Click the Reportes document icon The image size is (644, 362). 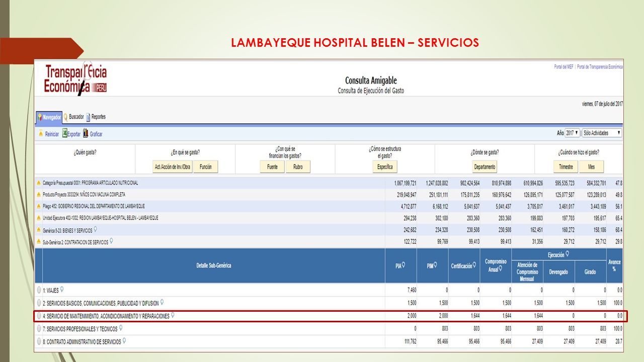pyautogui.click(x=88, y=117)
